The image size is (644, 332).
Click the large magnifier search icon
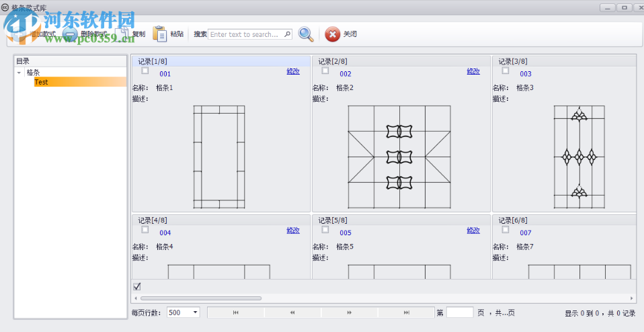tap(306, 34)
